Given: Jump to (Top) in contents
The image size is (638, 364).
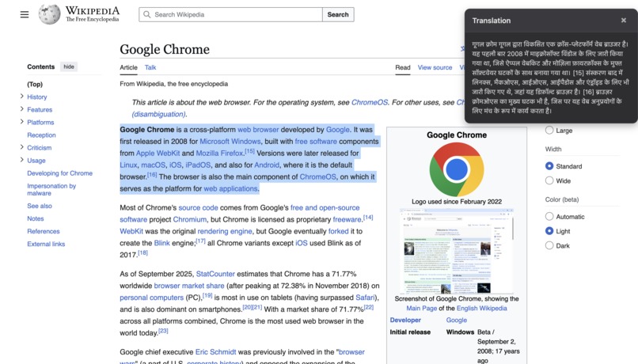Looking at the screenshot, I should [x=35, y=84].
